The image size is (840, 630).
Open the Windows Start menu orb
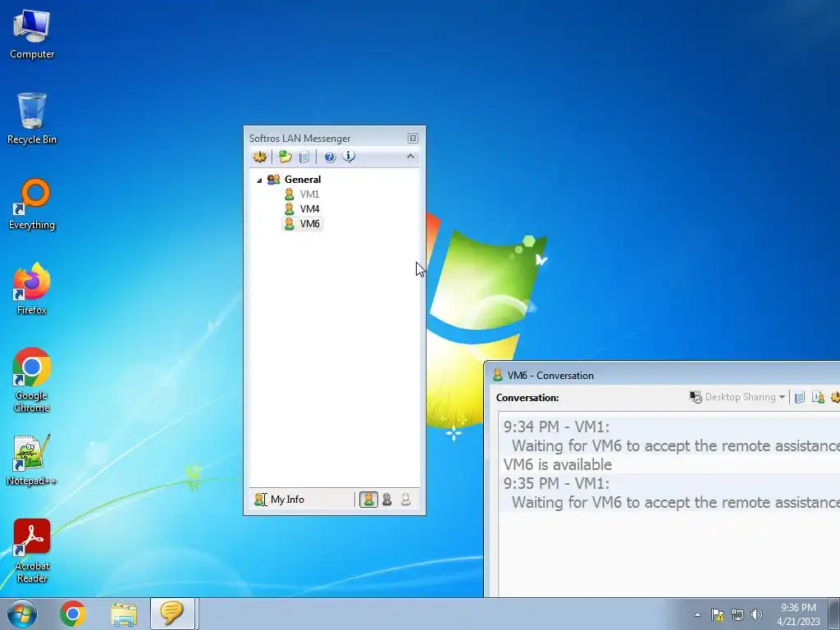coord(22,614)
